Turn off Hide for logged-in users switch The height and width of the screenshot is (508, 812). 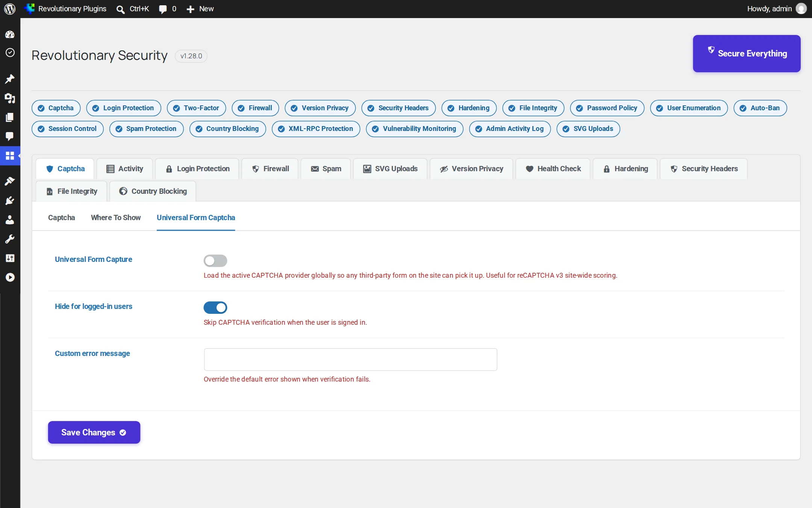pyautogui.click(x=215, y=307)
